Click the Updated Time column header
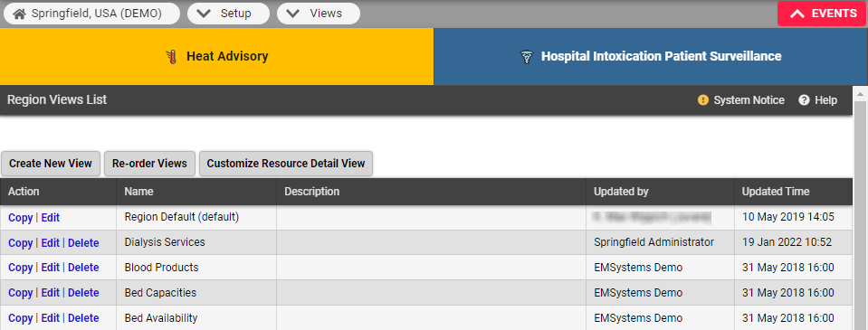 793,192
